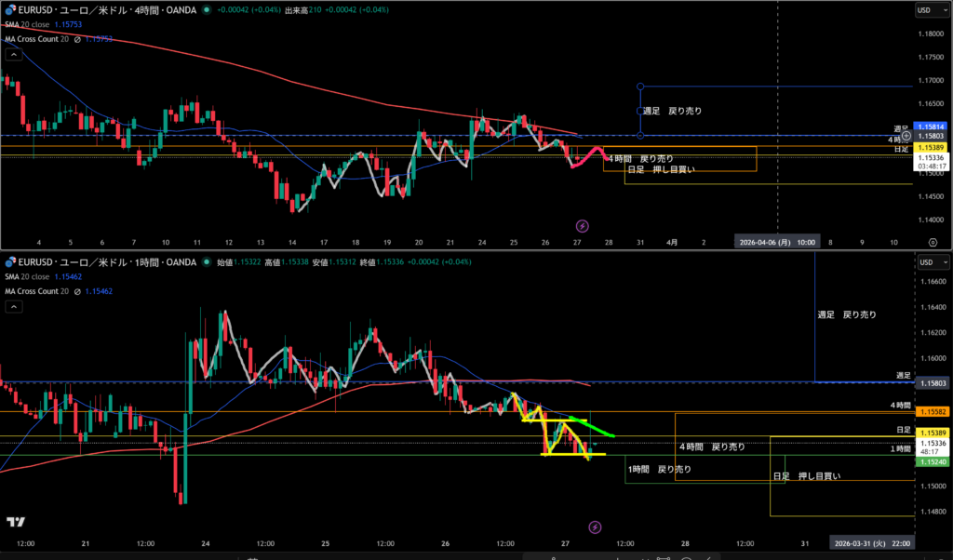This screenshot has width=953, height=560.
Task: Open USD currency dropdown on top chart
Action: (928, 10)
